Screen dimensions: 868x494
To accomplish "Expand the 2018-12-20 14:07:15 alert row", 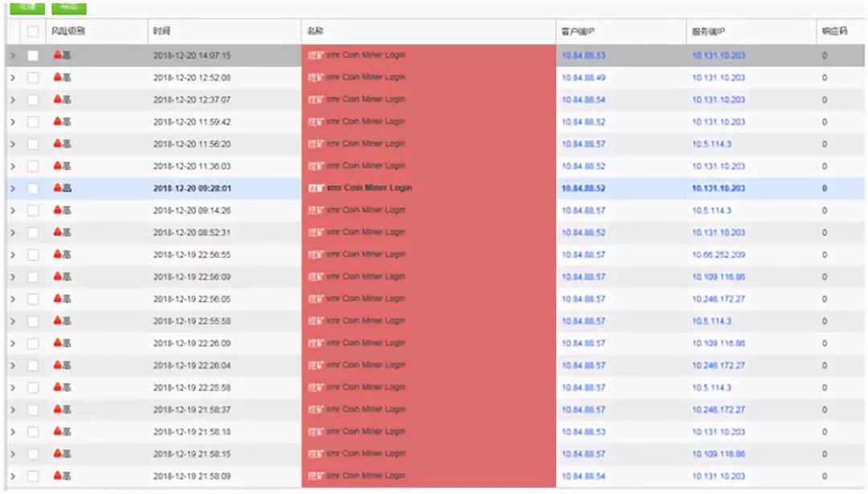I will click(13, 55).
